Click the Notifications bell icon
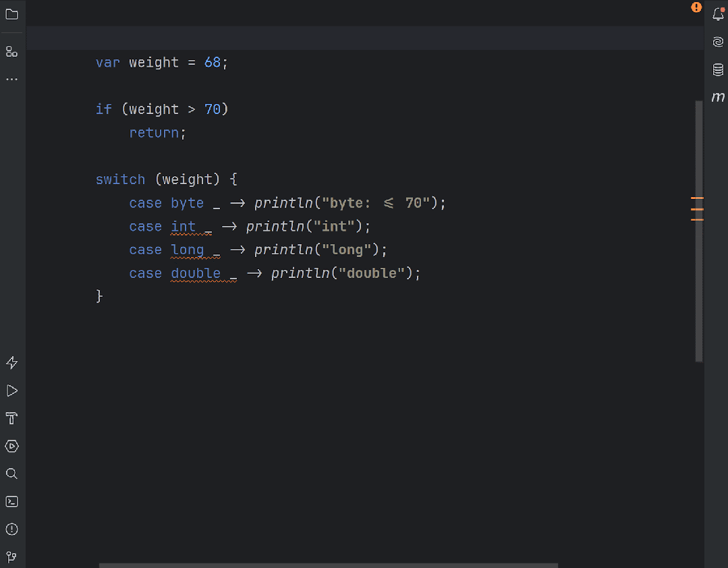Image resolution: width=728 pixels, height=568 pixels. click(x=718, y=14)
